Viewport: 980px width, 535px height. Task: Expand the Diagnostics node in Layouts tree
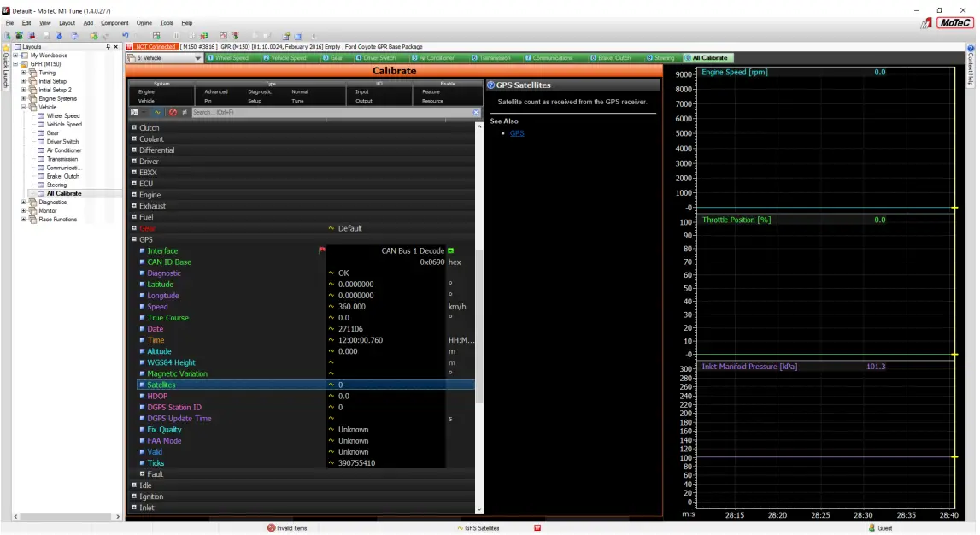point(24,203)
